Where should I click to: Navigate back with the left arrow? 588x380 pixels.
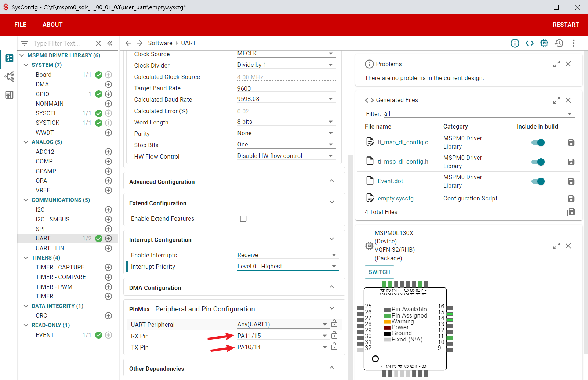[128, 43]
